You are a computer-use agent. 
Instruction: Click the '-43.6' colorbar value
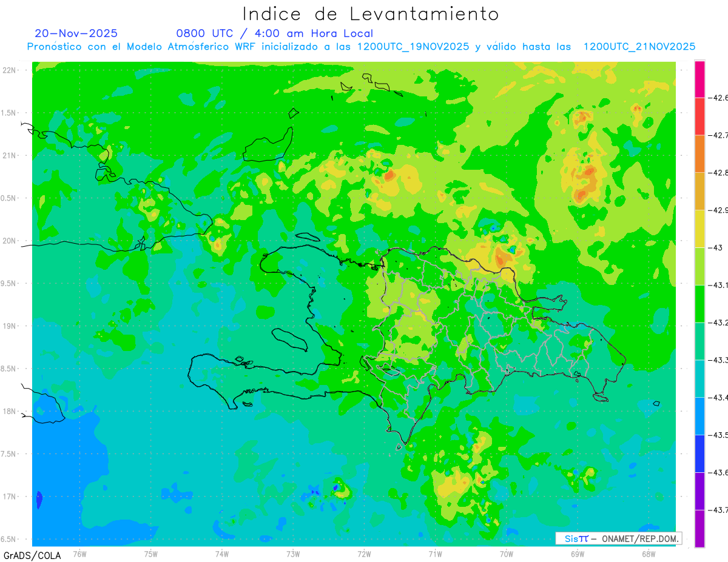[718, 472]
